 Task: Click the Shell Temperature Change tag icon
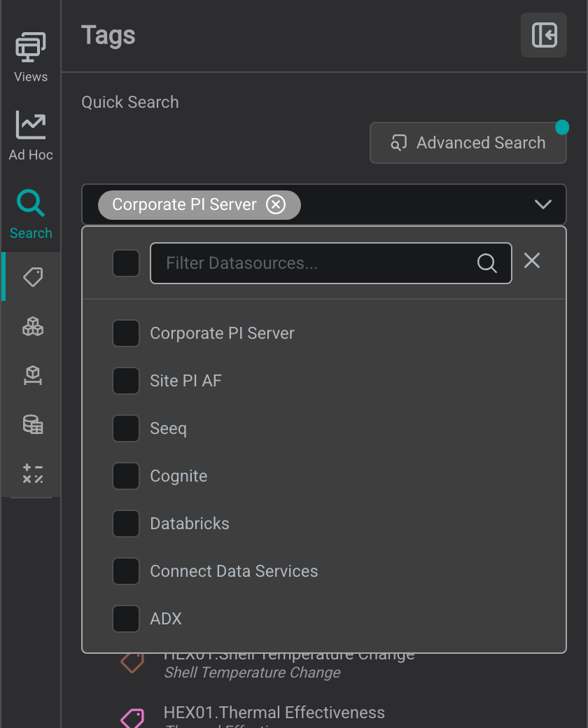(132, 662)
